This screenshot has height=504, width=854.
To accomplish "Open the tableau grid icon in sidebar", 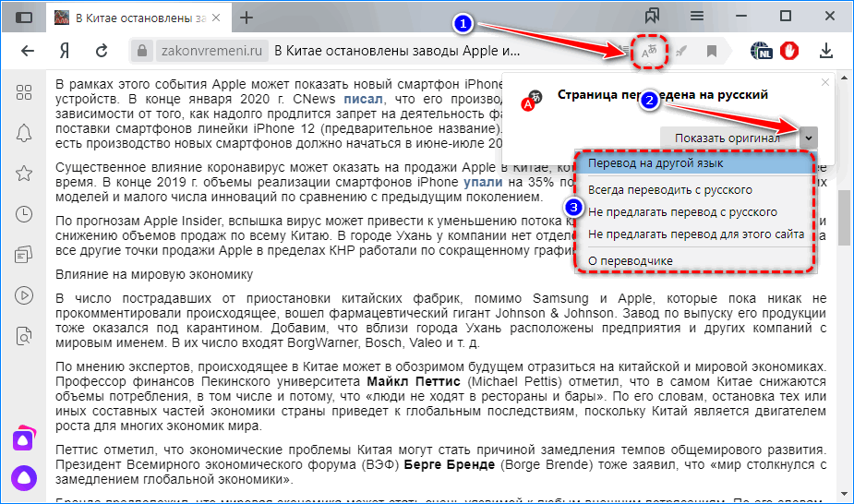I will coord(24,92).
